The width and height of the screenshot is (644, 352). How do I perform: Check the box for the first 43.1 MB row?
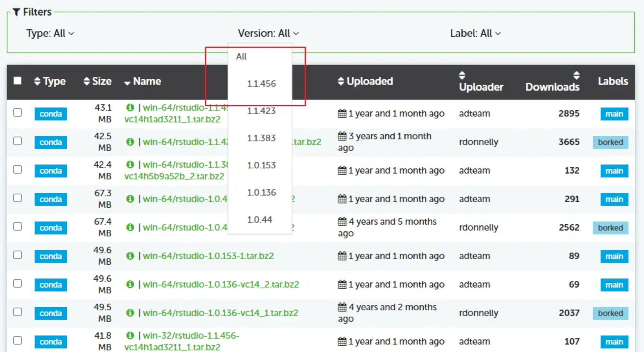pyautogui.click(x=17, y=113)
